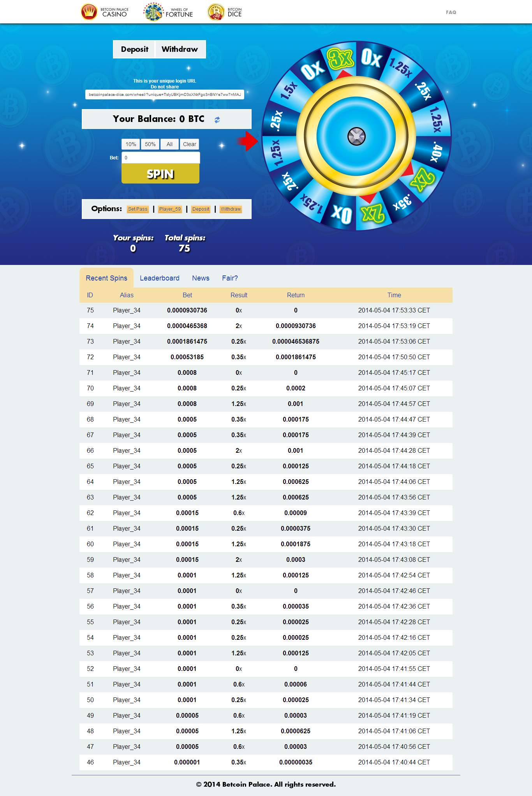This screenshot has width=532, height=796.
Task: Open the FAQ link in header
Action: (451, 12)
